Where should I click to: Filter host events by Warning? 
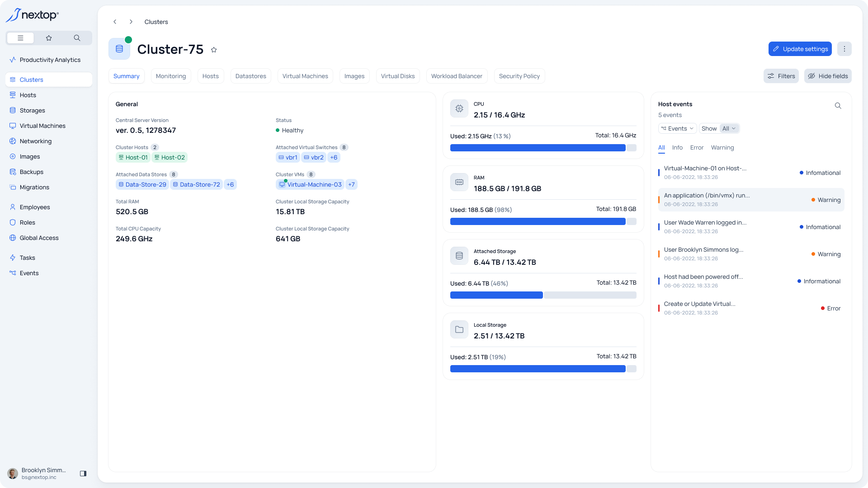(x=722, y=148)
